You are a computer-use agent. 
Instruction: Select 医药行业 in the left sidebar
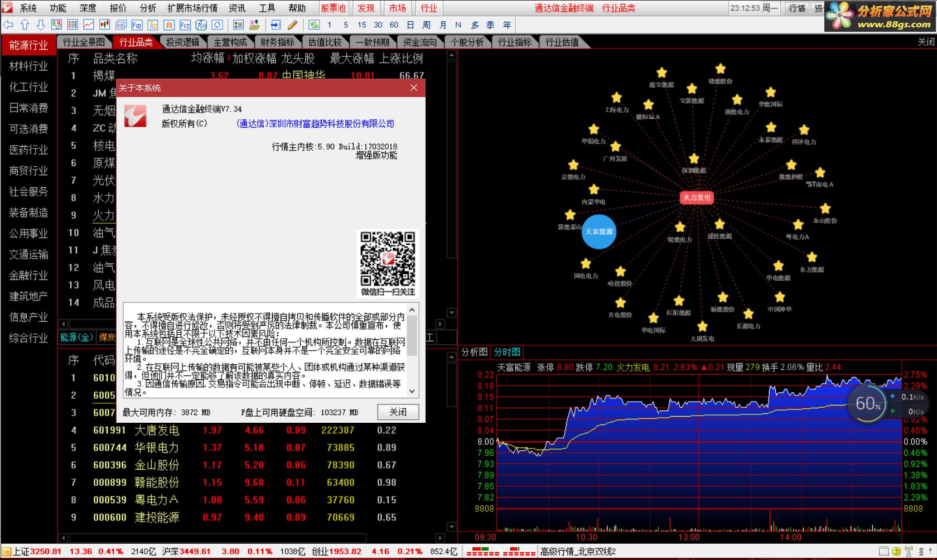pos(28,150)
